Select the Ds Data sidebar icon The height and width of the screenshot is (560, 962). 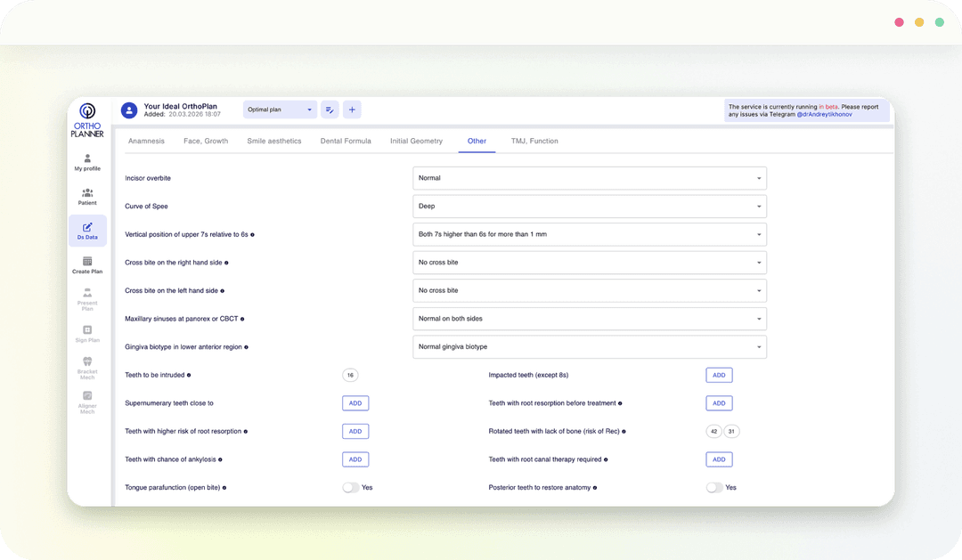[87, 231]
